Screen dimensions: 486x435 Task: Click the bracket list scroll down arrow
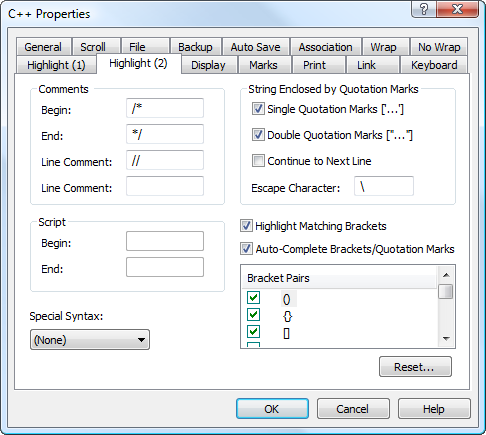446,339
